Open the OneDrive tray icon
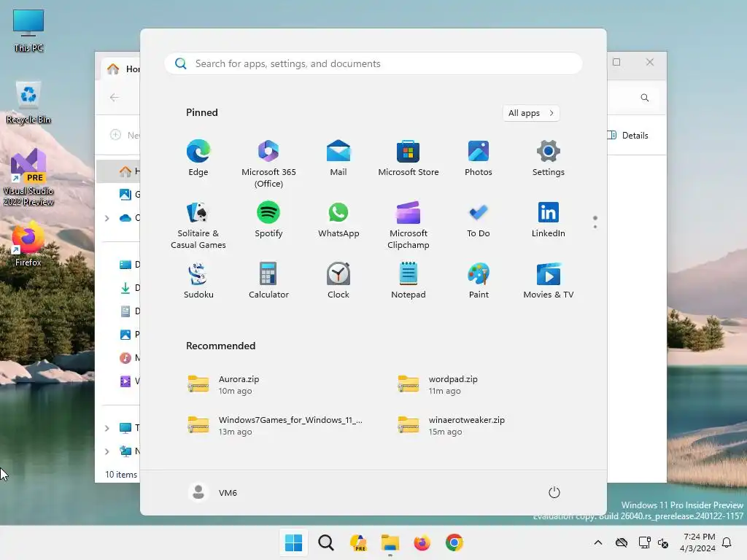The image size is (747, 560). 622,542
